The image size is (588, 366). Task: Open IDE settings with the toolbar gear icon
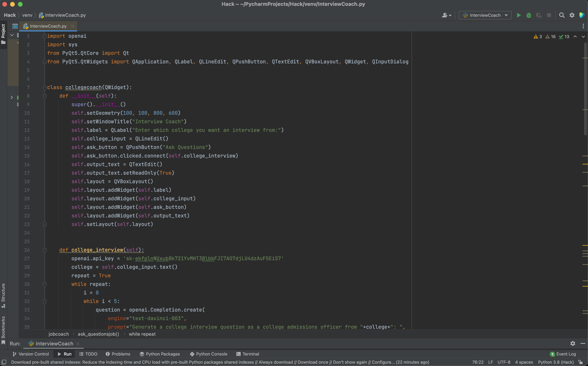(x=572, y=15)
